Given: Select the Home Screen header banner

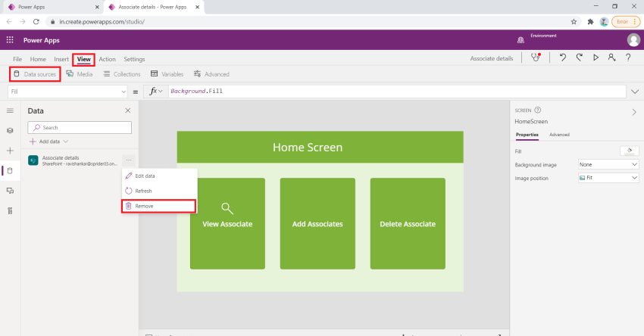Looking at the screenshot, I should (320, 147).
